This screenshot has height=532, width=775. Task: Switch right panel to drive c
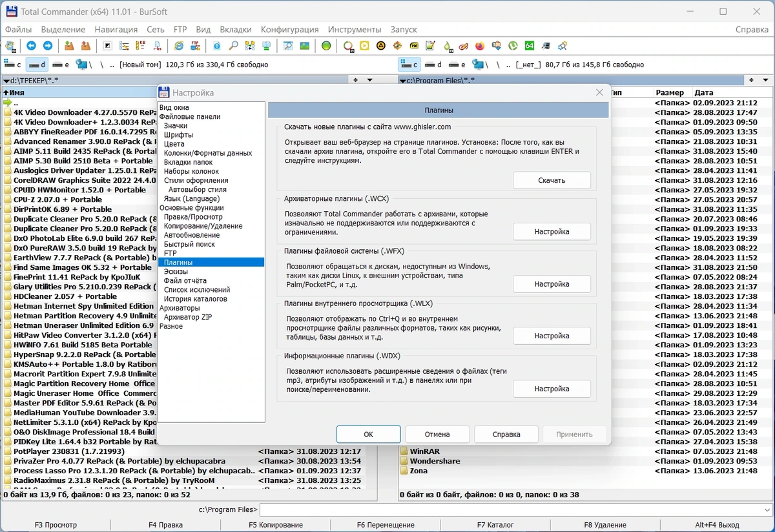(x=409, y=65)
